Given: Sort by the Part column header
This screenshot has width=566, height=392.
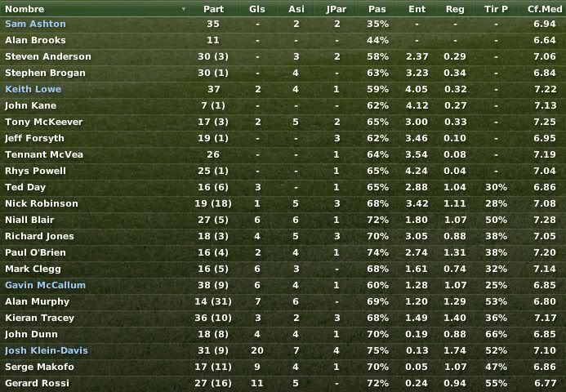Looking at the screenshot, I should point(213,9).
